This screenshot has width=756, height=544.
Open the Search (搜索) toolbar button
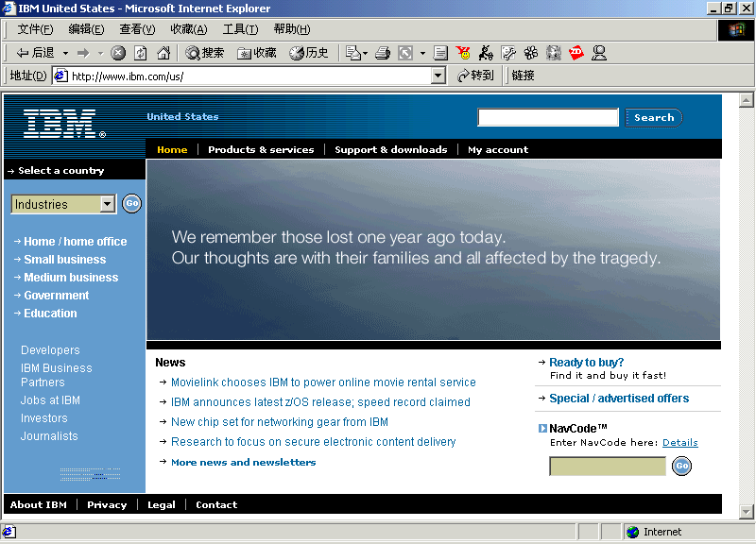(x=205, y=53)
